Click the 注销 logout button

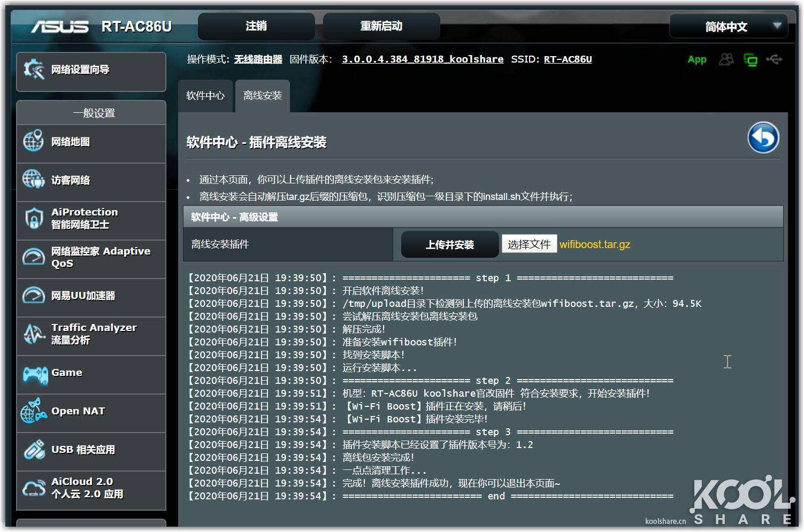(256, 26)
